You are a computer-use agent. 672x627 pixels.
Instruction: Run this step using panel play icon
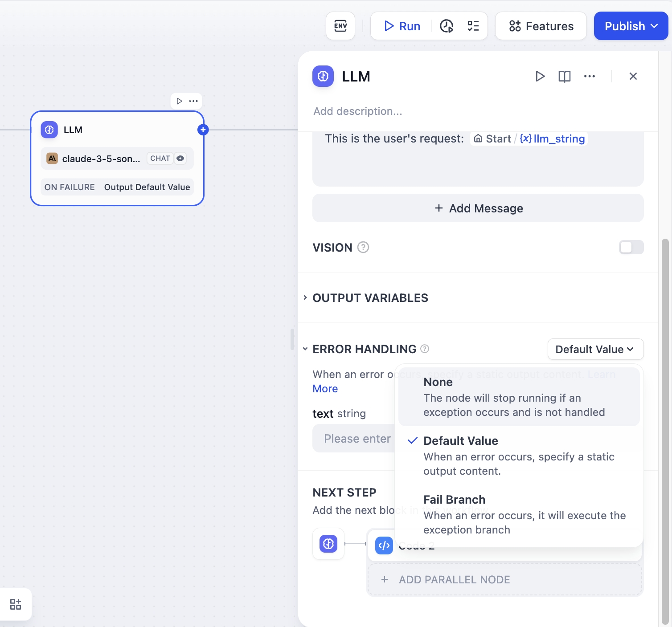(x=540, y=77)
